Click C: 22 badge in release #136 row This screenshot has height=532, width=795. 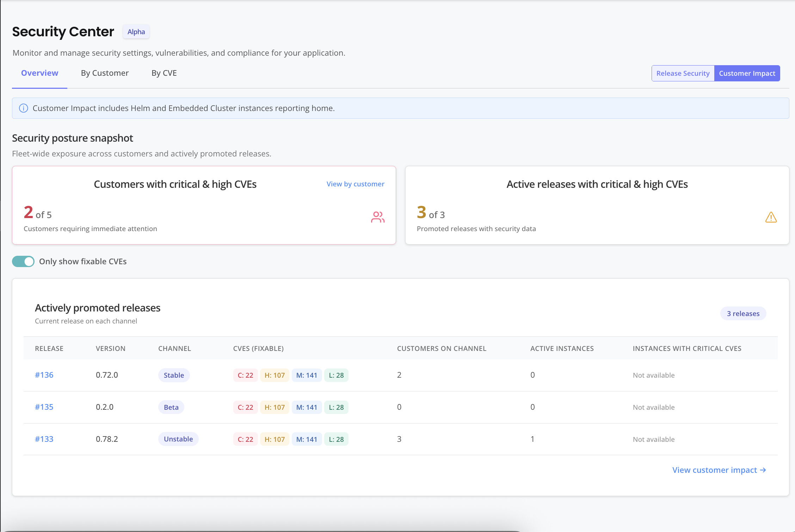click(x=245, y=375)
